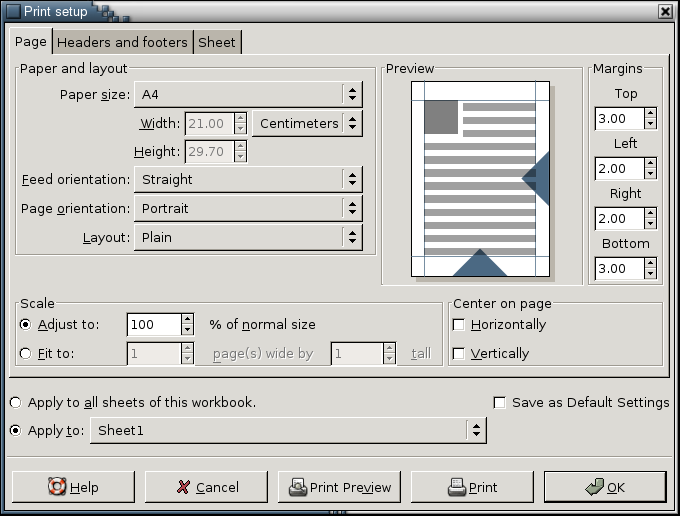Screen dimensions: 680x516
Task: Expand the Sheet1 Apply to dropdown
Action: (288, 431)
